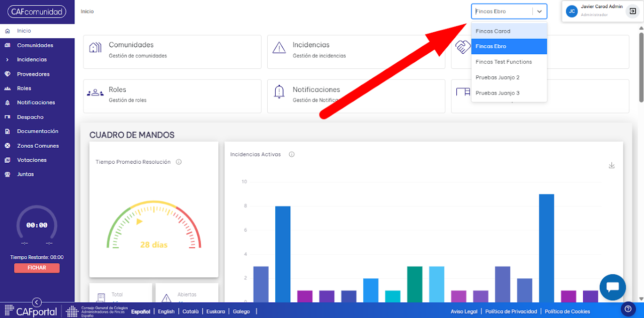Click the info icon beside Tiempo Promedio Resolución
Image resolution: width=644 pixels, height=318 pixels.
coord(179,162)
